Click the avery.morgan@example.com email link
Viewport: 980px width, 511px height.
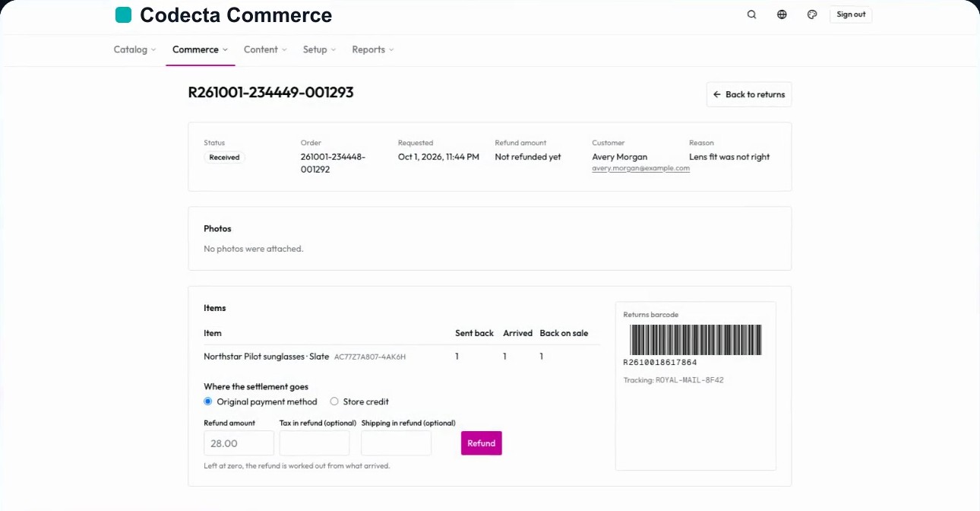coord(640,168)
